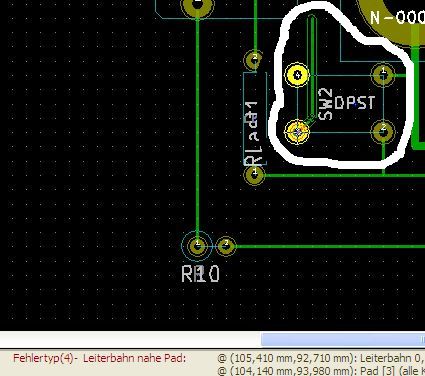Click the Fehlertyp(4) Leiterbahn nahe Pad error
The image size is (425, 376).
tap(99, 358)
